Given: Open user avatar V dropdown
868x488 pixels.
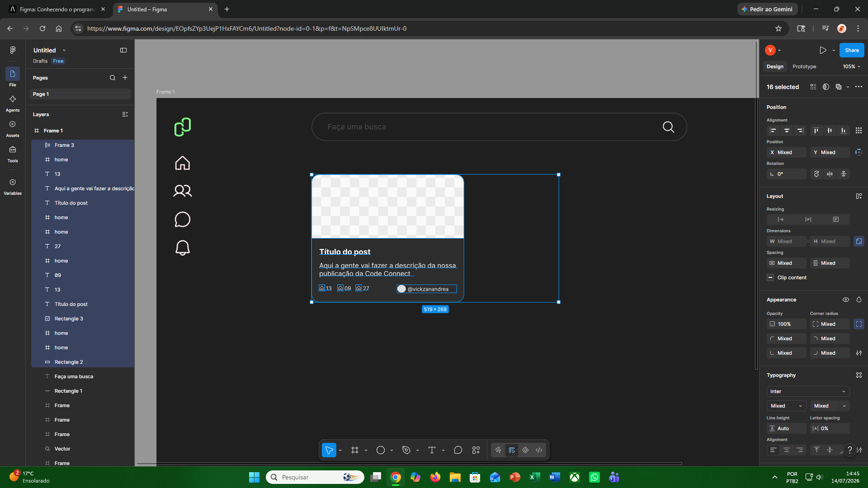Looking at the screenshot, I should [773, 50].
